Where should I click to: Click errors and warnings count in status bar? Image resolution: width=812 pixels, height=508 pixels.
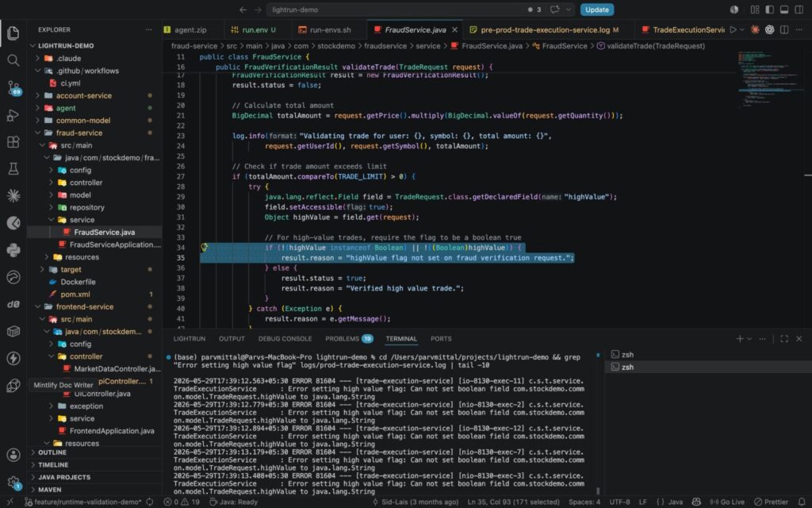click(182, 502)
